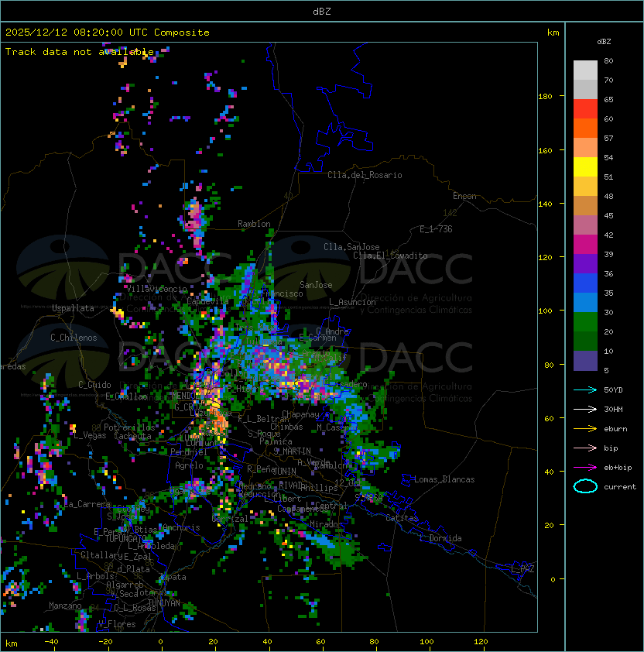Click the cyan 50YD arrow in legend

585,390
